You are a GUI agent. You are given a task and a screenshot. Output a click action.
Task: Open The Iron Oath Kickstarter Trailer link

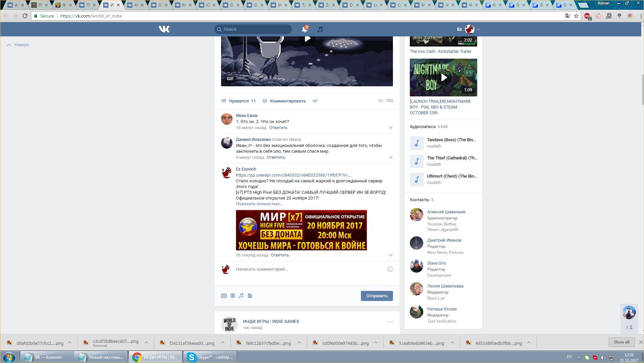pos(440,52)
